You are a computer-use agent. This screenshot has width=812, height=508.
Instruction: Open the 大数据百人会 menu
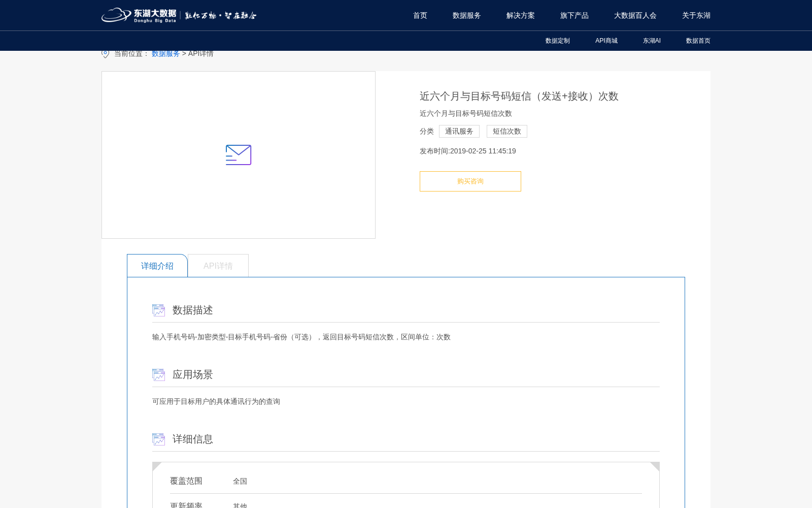635,15
